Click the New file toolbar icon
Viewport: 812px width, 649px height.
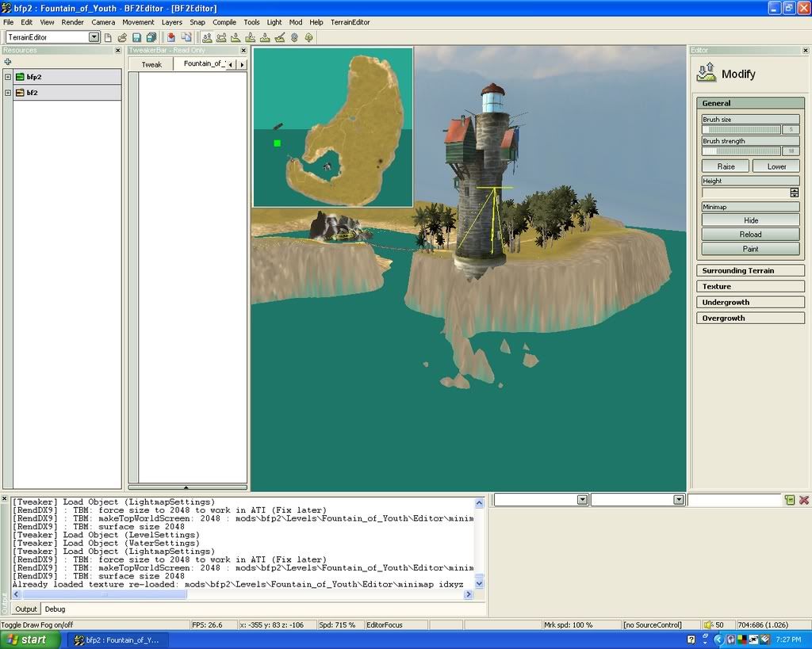click(108, 37)
